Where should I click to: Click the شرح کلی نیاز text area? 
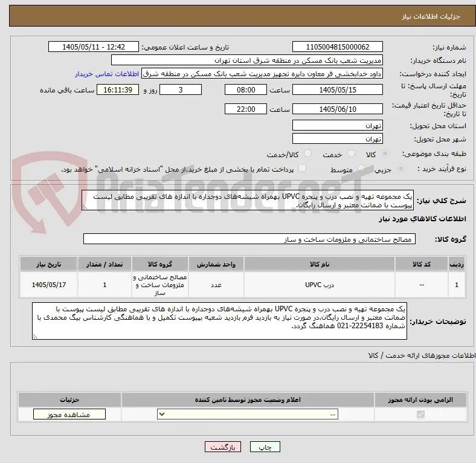tap(248, 201)
